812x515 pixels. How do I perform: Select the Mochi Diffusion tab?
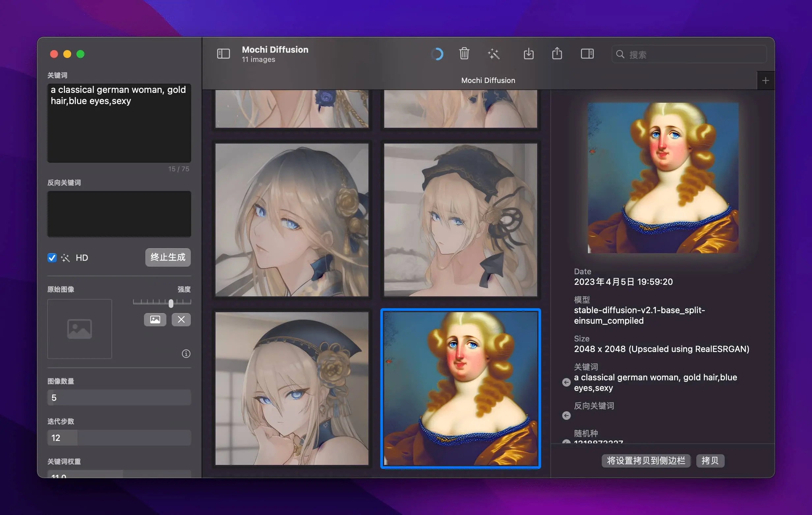pos(488,81)
